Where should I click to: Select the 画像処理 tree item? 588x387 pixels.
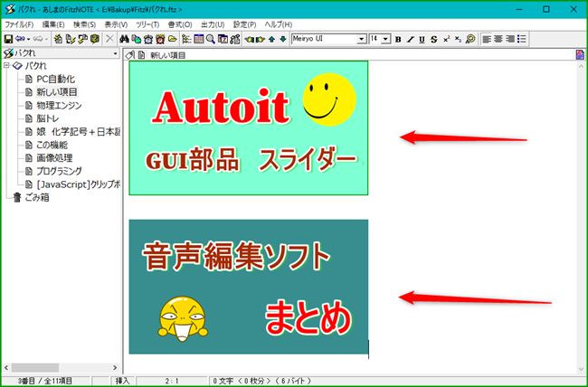[54, 158]
